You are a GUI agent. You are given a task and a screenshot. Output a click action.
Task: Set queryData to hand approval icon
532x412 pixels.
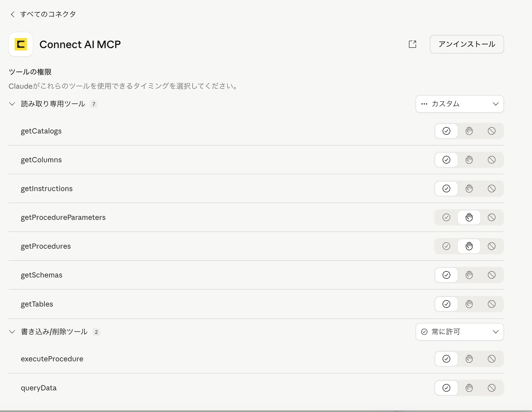pyautogui.click(x=469, y=388)
